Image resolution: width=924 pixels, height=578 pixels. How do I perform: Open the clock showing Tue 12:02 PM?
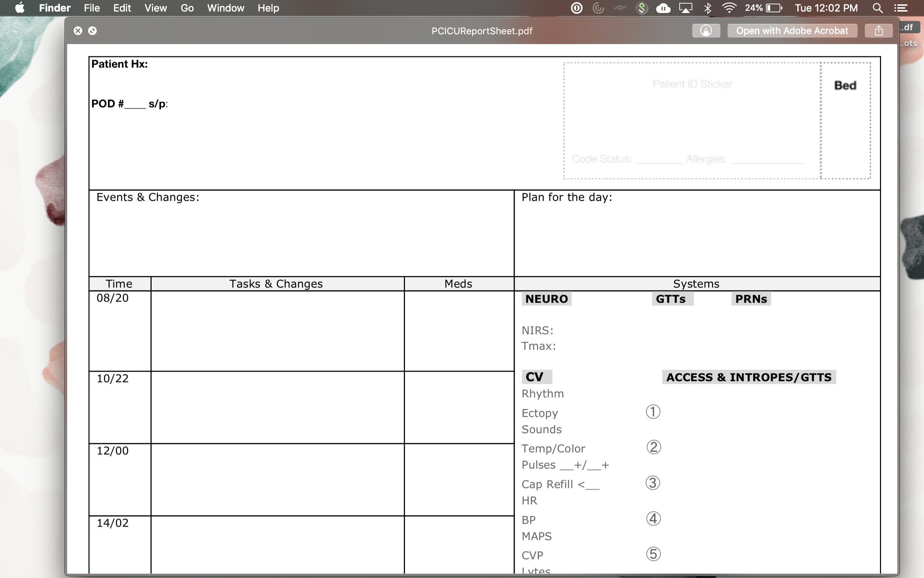(826, 8)
